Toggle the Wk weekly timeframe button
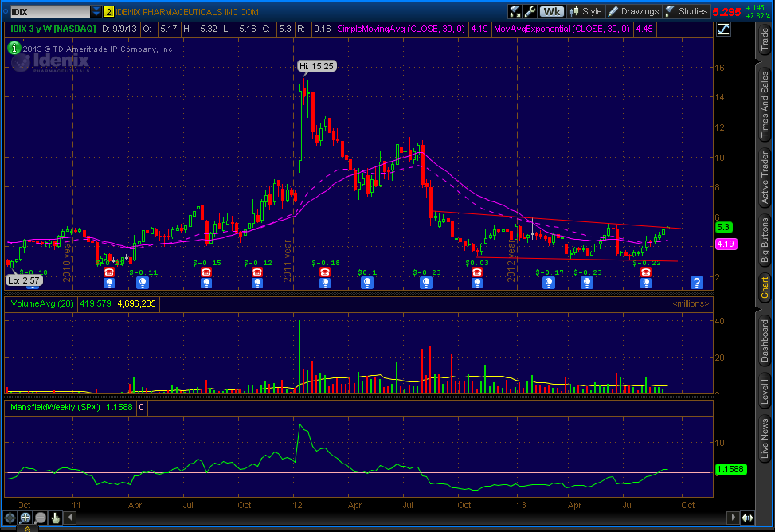The height and width of the screenshot is (532, 775). point(551,11)
